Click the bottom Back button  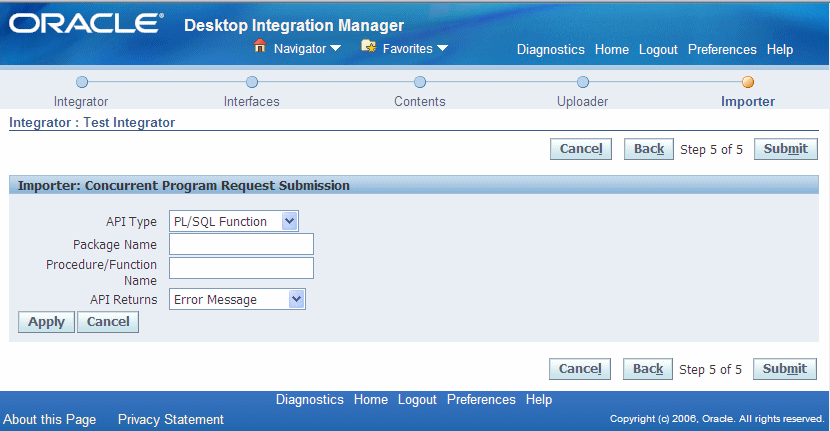click(x=648, y=369)
